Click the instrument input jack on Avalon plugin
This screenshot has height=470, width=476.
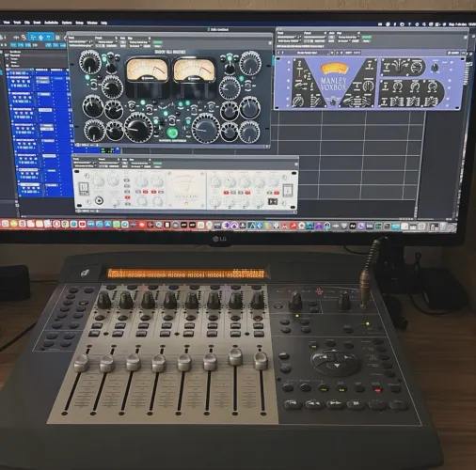tap(99, 200)
